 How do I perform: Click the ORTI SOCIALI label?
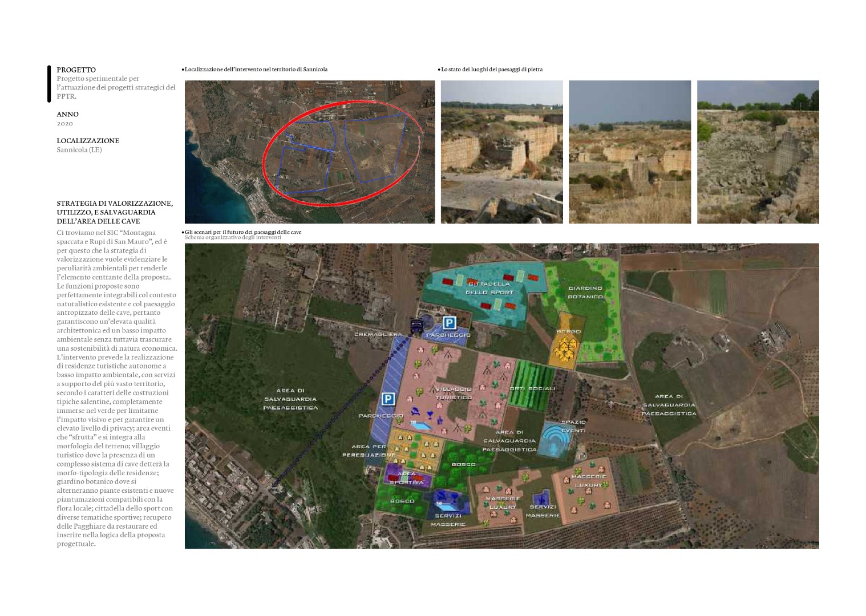click(x=532, y=388)
